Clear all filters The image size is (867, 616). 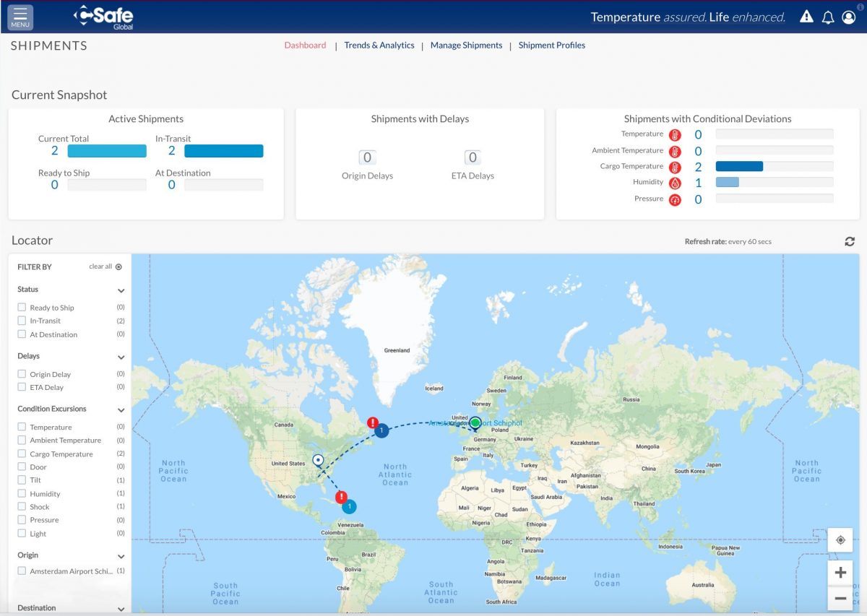click(100, 266)
